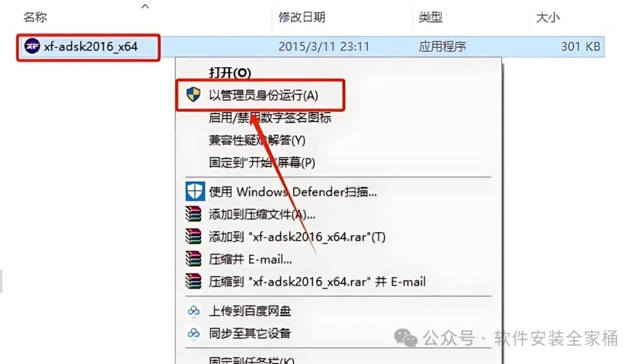Select 打开(O) from the context menu

point(230,73)
